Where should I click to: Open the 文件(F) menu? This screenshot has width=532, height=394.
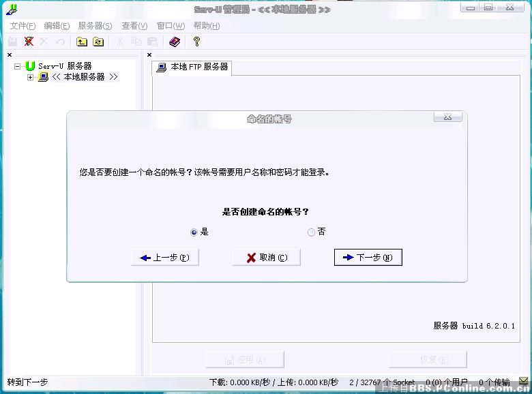(23, 26)
